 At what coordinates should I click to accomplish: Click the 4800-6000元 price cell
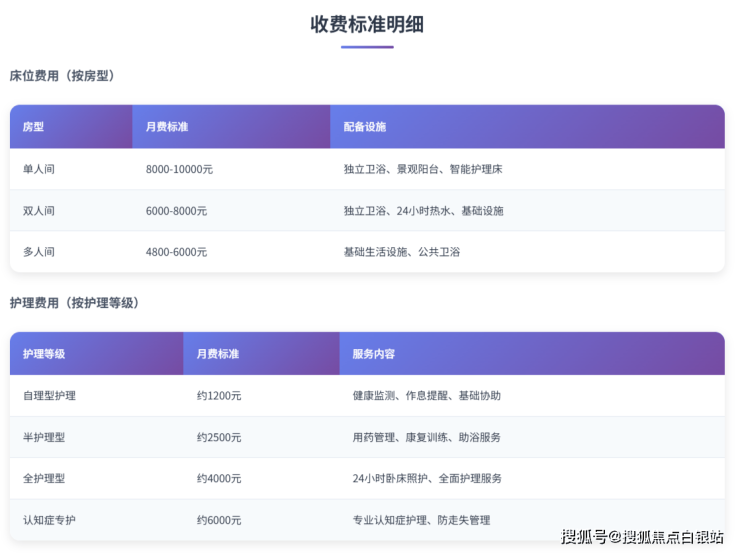pos(176,252)
